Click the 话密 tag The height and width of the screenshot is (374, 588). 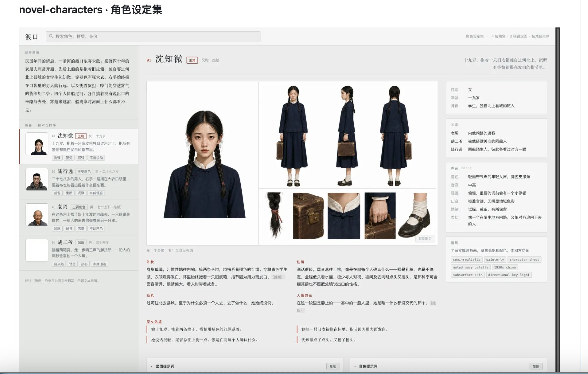tap(72, 264)
